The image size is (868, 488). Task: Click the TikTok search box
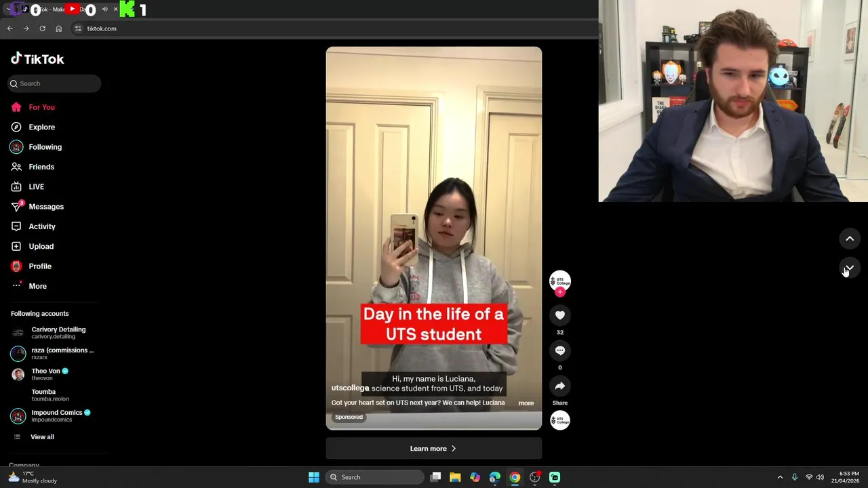[x=54, y=83]
